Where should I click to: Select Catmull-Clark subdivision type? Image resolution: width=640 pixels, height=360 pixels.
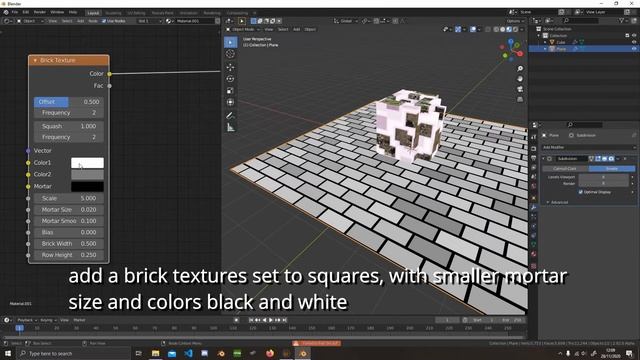click(x=565, y=168)
